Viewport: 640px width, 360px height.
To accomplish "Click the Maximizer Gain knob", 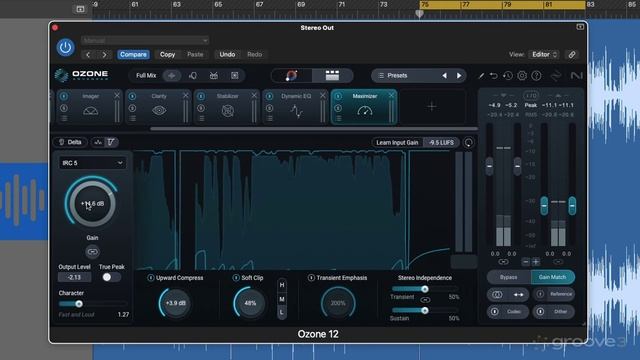I will point(92,203).
